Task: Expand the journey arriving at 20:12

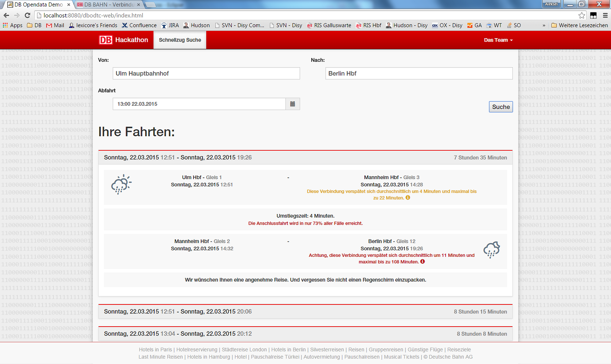Action: [x=305, y=333]
